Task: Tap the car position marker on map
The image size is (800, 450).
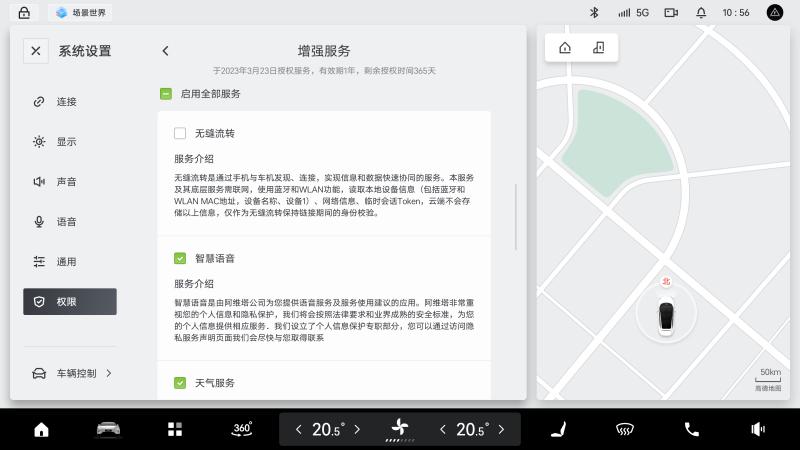Action: 666,317
